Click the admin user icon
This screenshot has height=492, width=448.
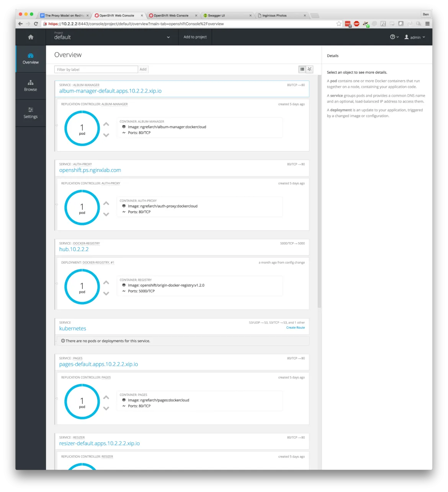point(407,37)
